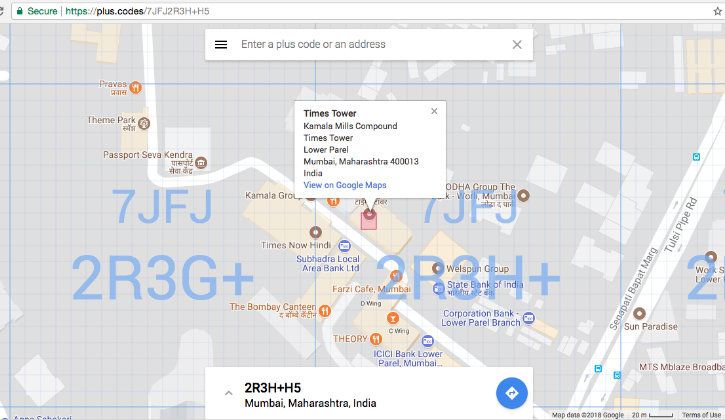Click the Sun Paradise marker

(x=639, y=314)
